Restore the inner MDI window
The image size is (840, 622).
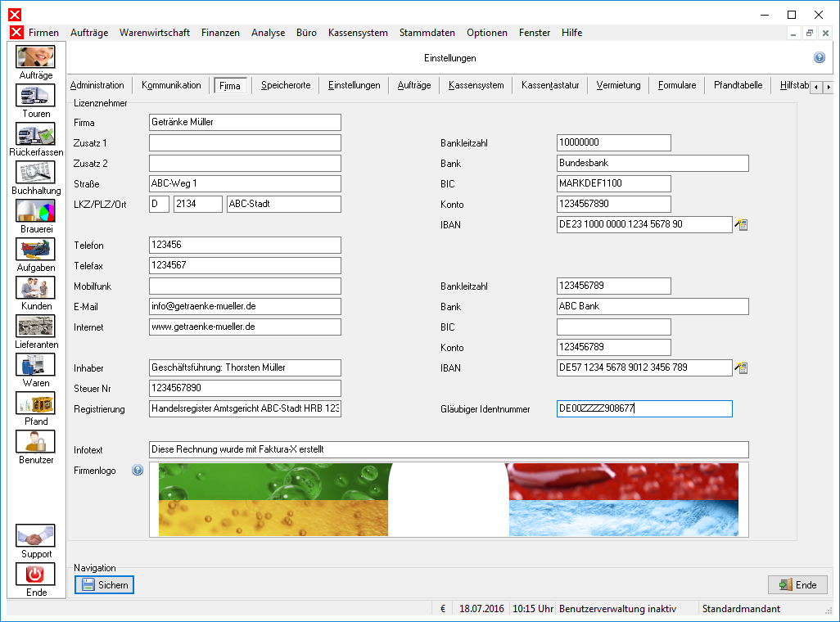click(x=810, y=34)
